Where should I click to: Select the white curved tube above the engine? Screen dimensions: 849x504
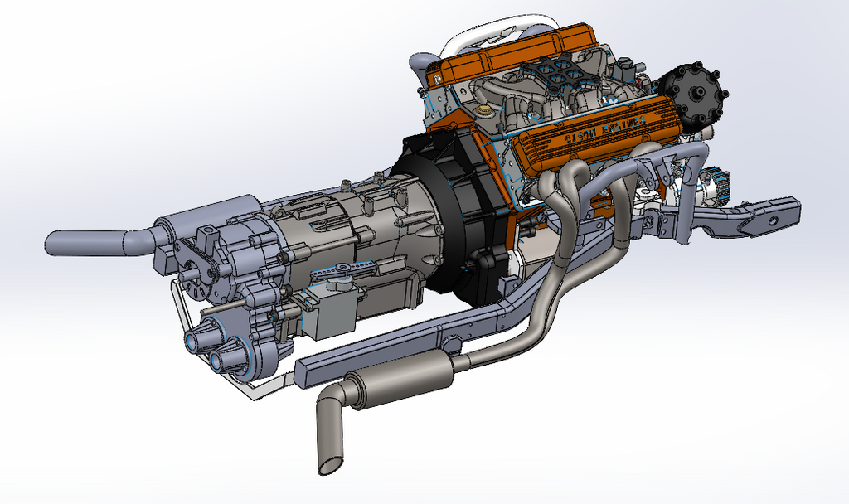pos(497,32)
